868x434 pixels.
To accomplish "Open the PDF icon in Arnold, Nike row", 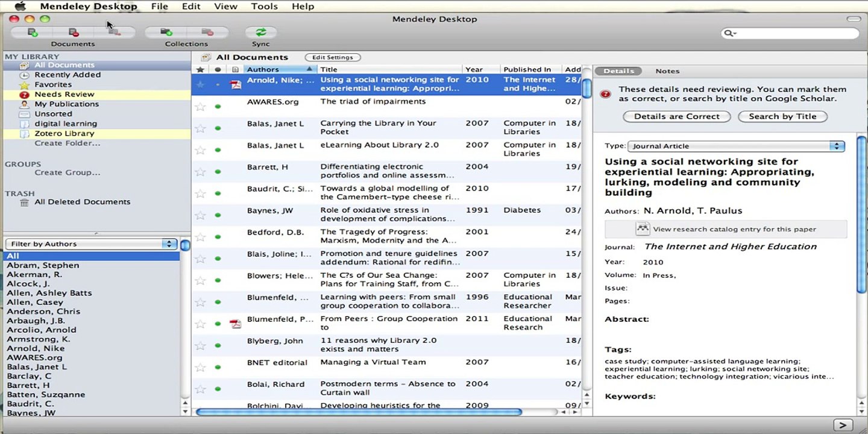I will point(236,84).
